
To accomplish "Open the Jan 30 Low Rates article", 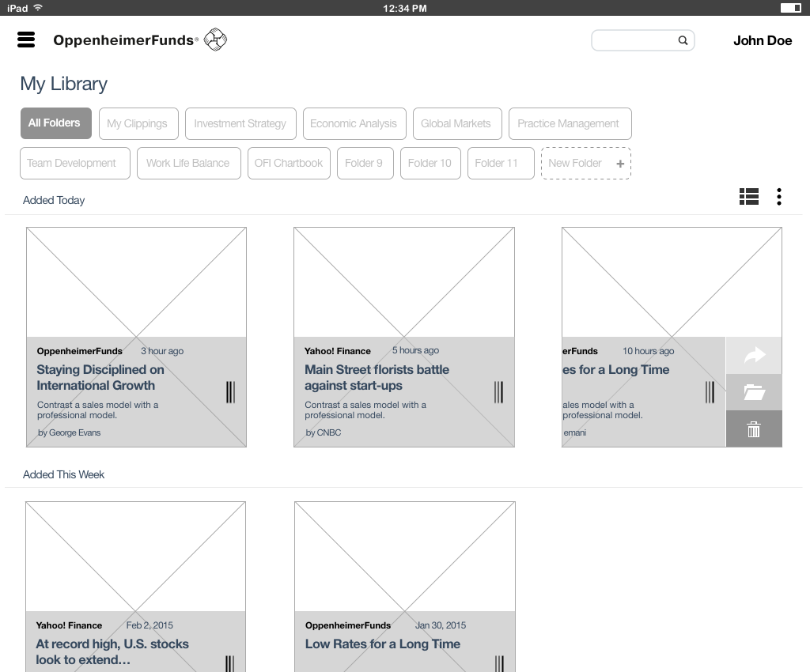I will [x=382, y=644].
